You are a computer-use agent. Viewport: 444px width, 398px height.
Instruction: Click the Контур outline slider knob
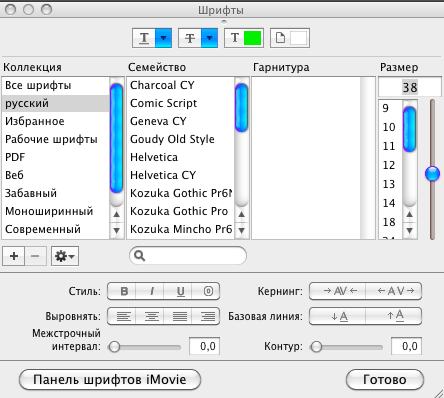[x=316, y=347]
